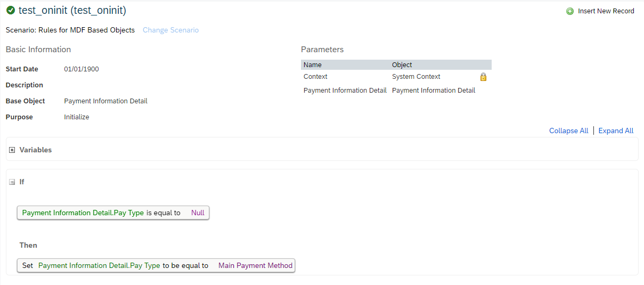Click the Description label

point(25,85)
